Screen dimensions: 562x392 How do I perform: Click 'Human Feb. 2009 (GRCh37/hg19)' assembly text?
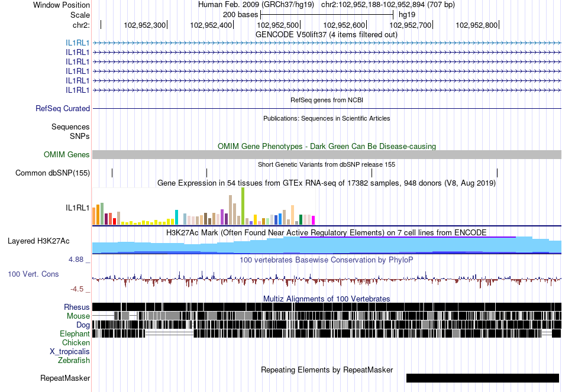tap(256, 5)
